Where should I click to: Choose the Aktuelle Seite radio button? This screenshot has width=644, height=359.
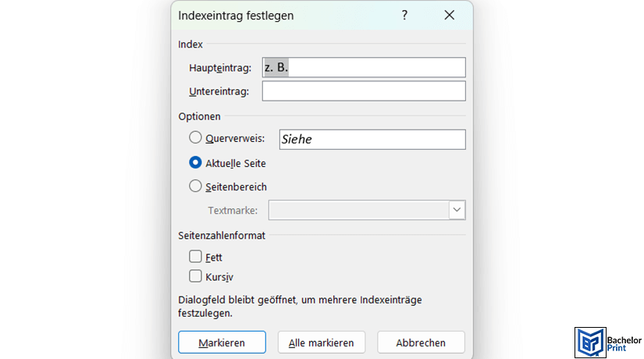(195, 162)
